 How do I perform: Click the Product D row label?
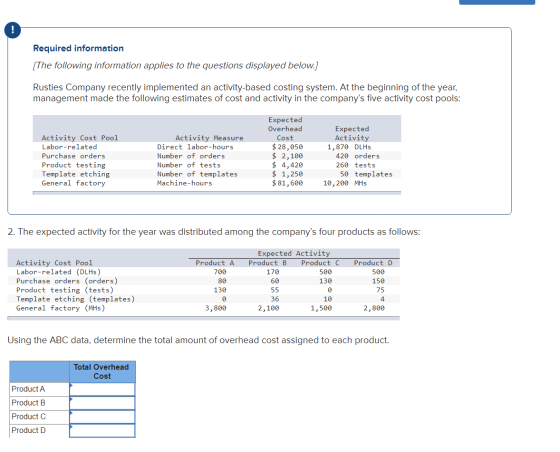pyautogui.click(x=29, y=430)
